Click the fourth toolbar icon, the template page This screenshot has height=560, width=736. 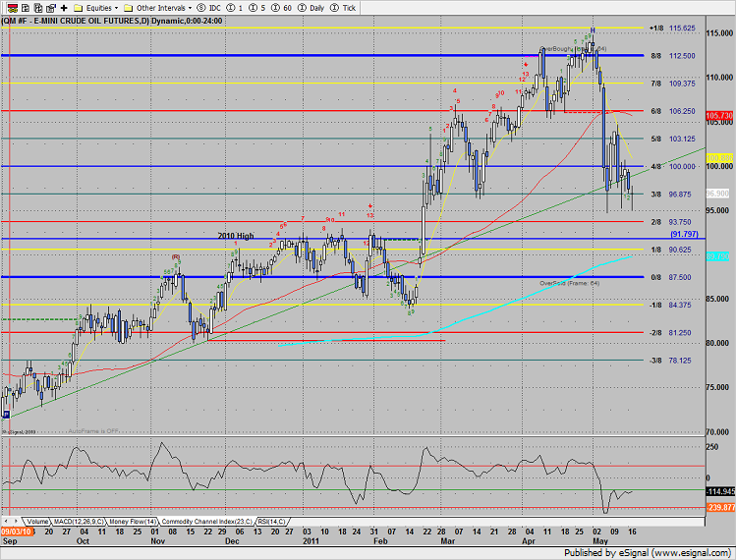(x=51, y=8)
